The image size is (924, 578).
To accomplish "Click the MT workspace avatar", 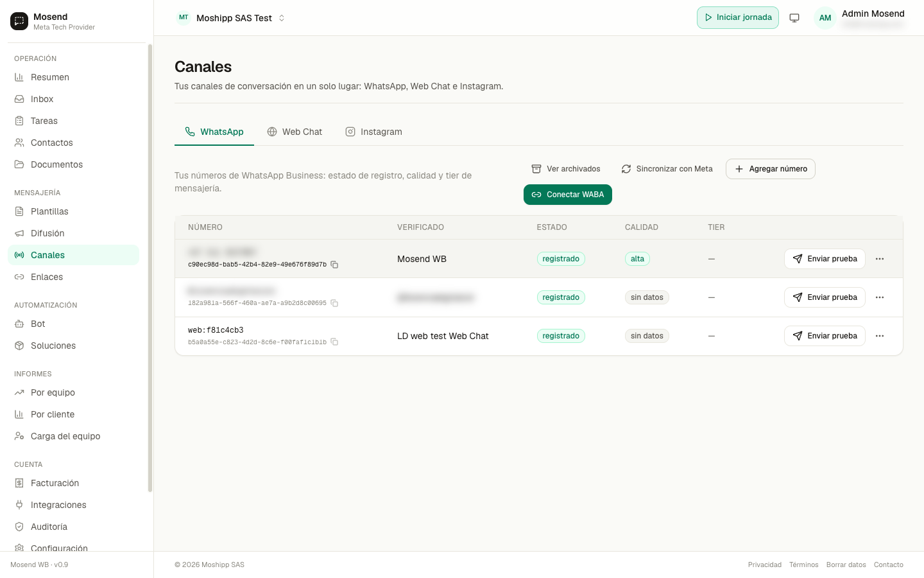I will [x=184, y=18].
